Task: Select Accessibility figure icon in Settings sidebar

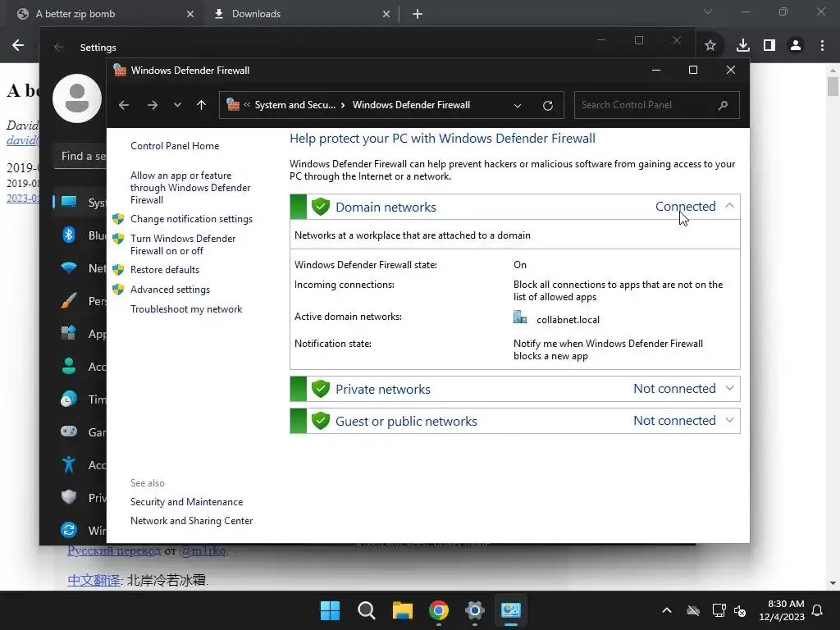Action: [69, 464]
